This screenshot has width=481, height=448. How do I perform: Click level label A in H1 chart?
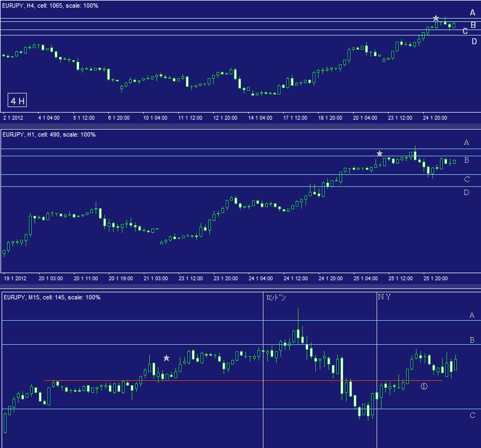[467, 142]
